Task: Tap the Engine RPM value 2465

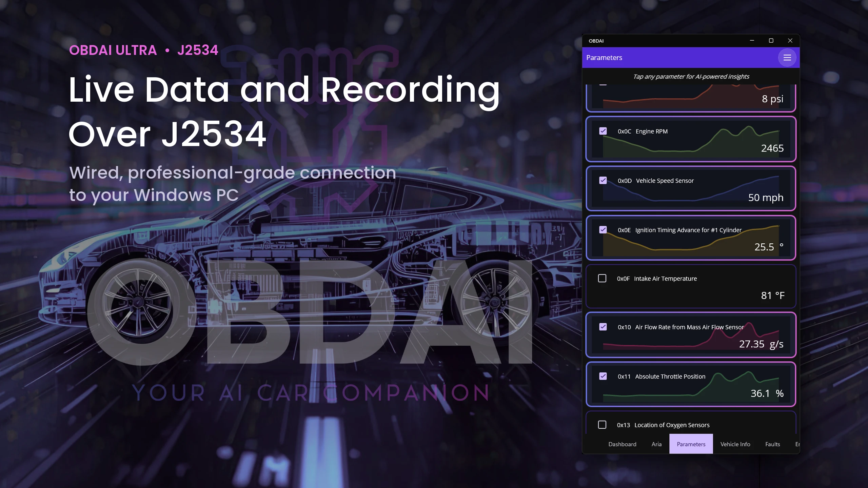Action: pos(772,148)
